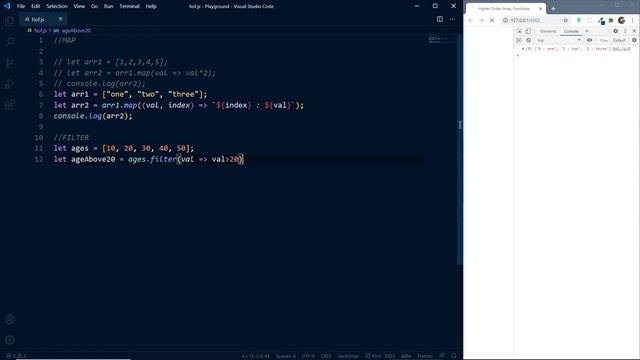The height and width of the screenshot is (360, 640).
Task: Expand the logged array in console
Action: click(x=523, y=49)
